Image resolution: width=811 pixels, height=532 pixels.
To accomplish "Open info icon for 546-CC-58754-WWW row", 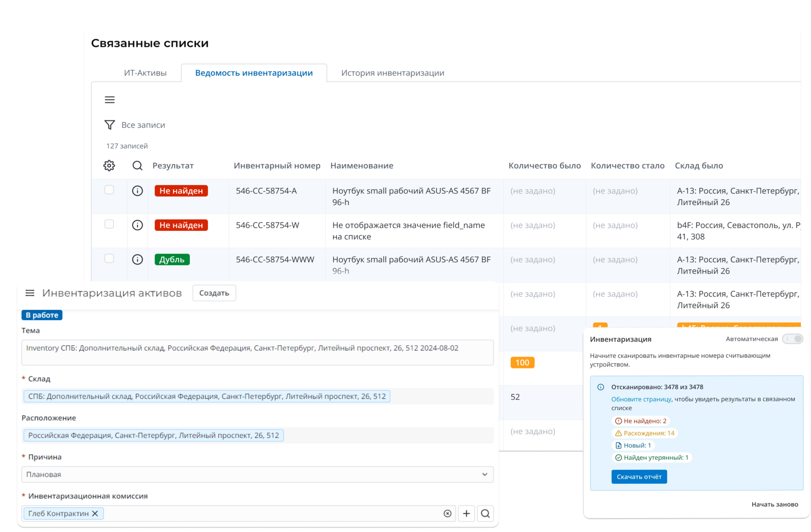I will pyautogui.click(x=137, y=260).
